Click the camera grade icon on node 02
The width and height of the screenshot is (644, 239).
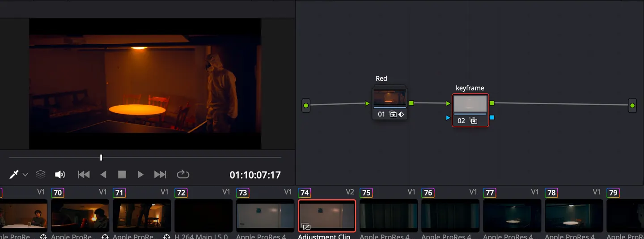tap(473, 121)
